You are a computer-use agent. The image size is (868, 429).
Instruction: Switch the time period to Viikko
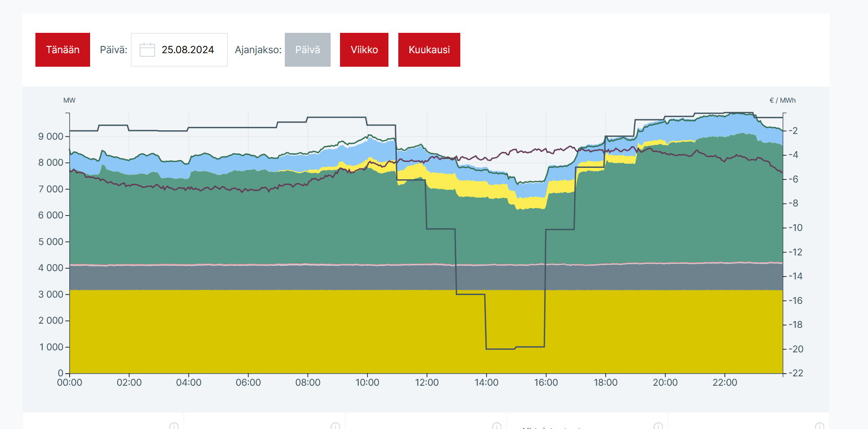(364, 50)
